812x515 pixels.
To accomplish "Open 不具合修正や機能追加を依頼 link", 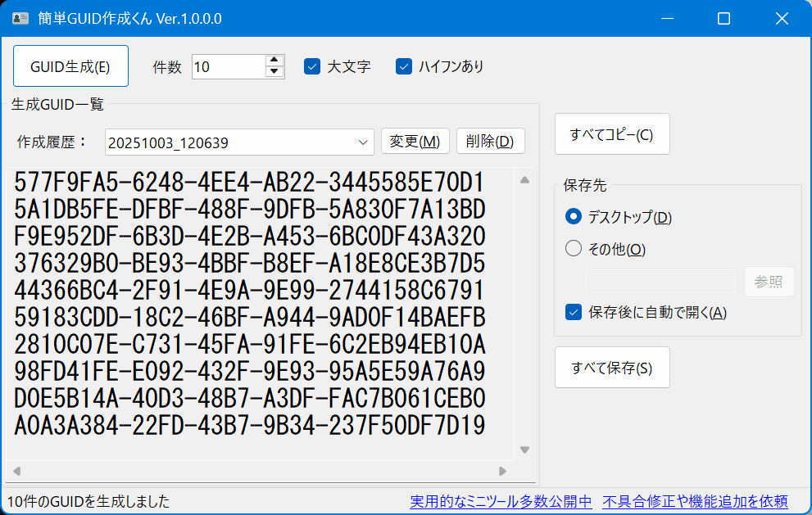I will 695,501.
